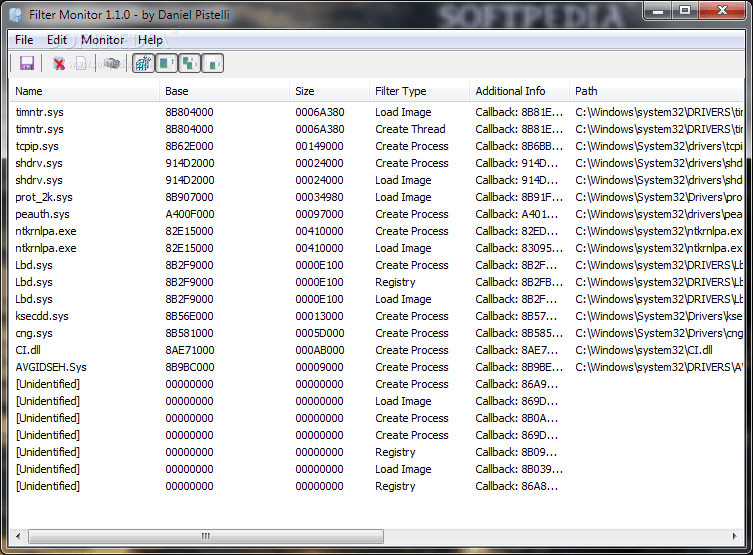This screenshot has height=555, width=753.
Task: Click the Callback: 8B2FB... cell
Action: coord(519,282)
